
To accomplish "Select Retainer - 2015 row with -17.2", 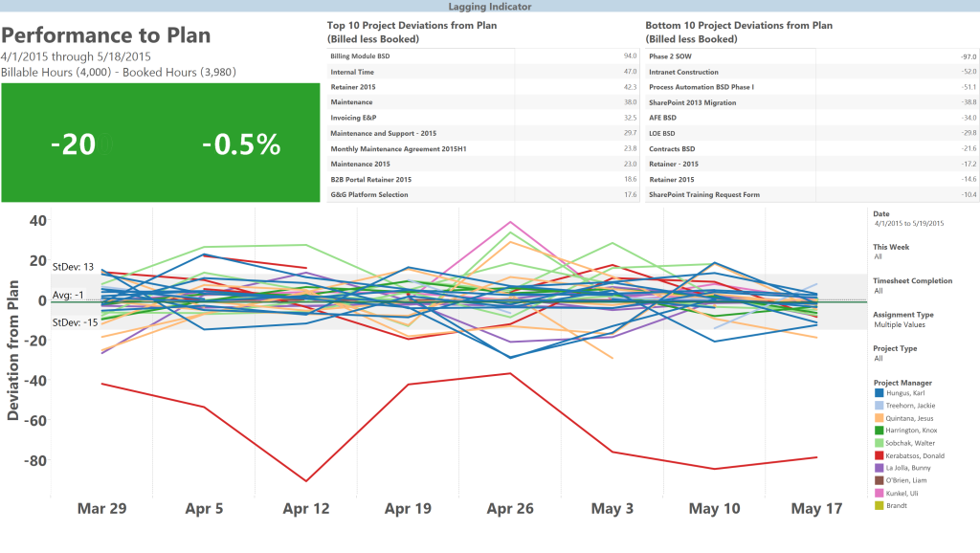I will 813,164.
